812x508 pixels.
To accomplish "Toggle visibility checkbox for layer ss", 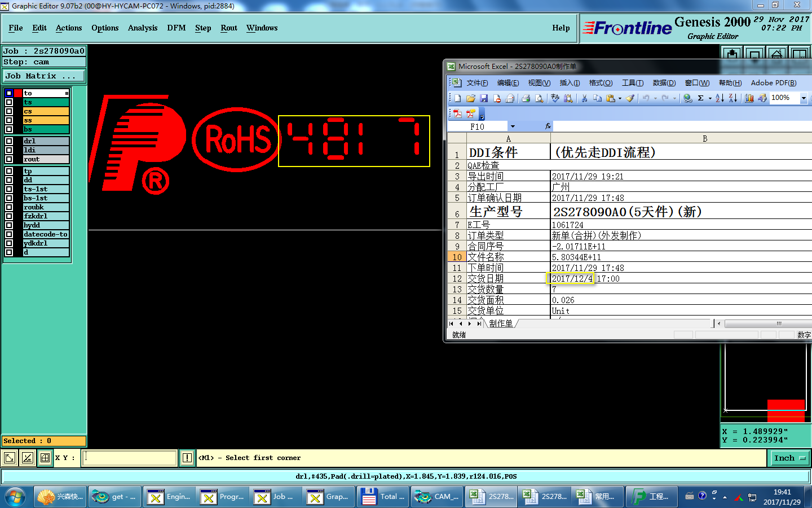I will [x=9, y=120].
